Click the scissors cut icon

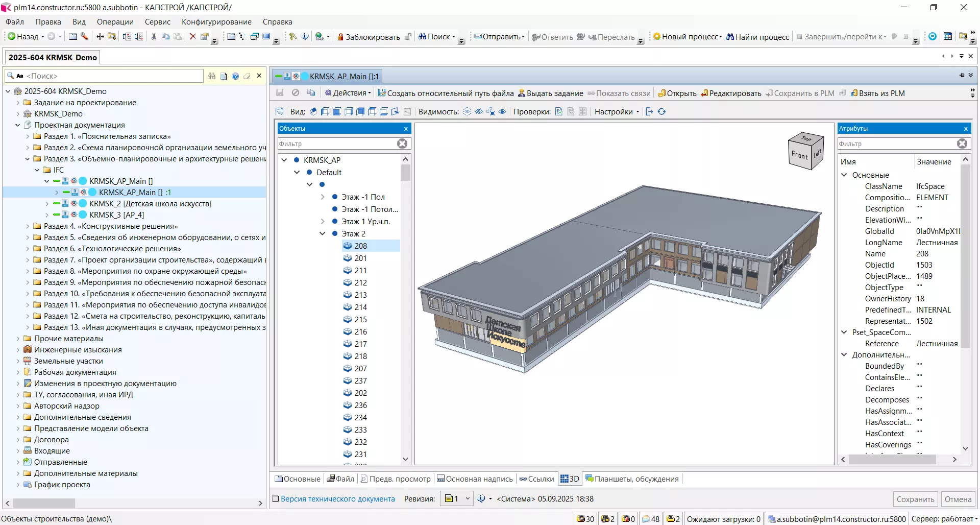point(154,37)
